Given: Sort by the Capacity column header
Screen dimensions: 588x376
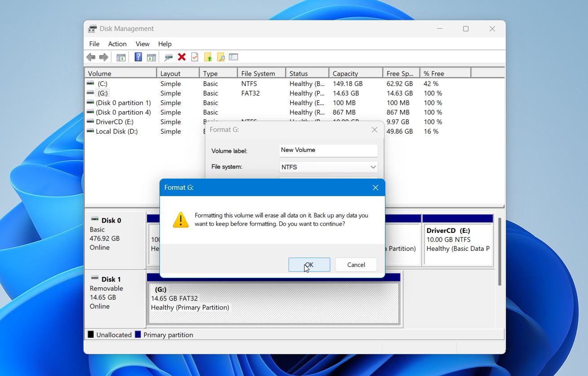Looking at the screenshot, I should 356,73.
